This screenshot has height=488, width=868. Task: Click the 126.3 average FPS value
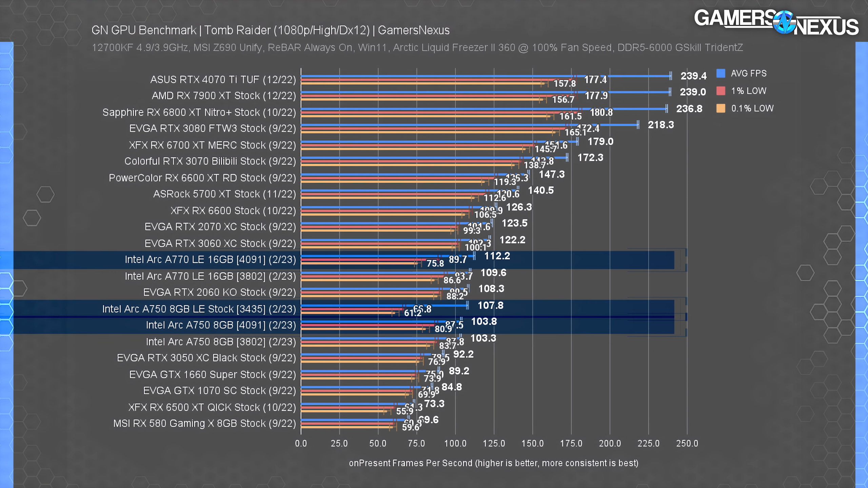(x=519, y=207)
